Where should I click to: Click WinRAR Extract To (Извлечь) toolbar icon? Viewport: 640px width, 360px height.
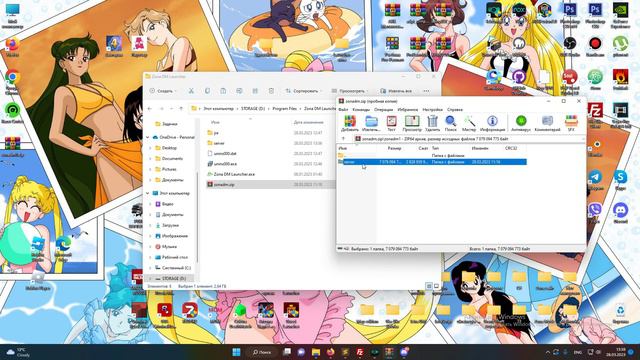point(371,123)
